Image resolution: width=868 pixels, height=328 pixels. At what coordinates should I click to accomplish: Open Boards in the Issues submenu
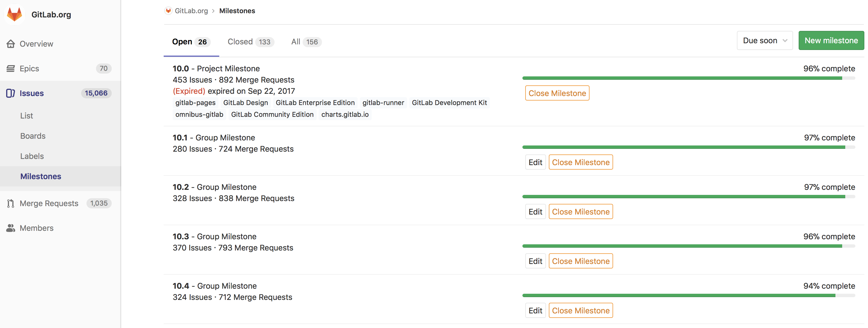(33, 136)
